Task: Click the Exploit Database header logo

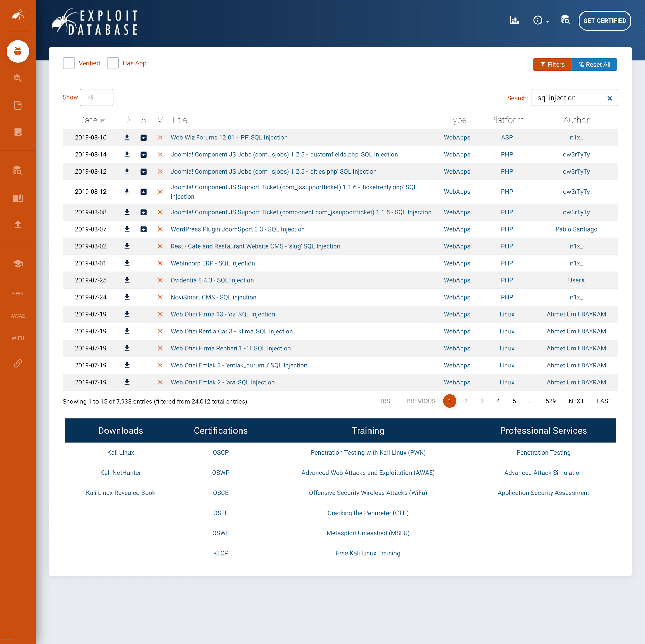Action: [95, 22]
